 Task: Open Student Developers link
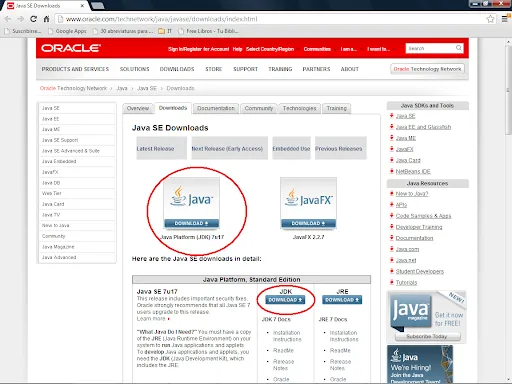coord(420,271)
